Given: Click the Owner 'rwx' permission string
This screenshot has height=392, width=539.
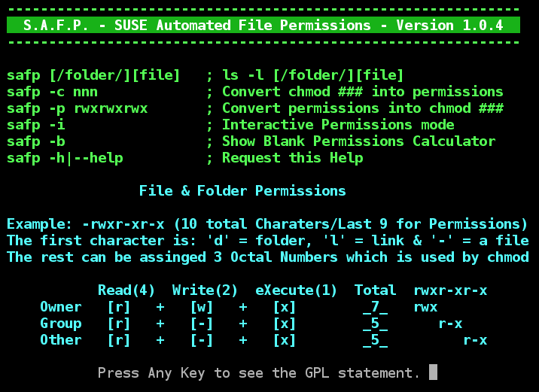Looking at the screenshot, I should click(425, 307).
